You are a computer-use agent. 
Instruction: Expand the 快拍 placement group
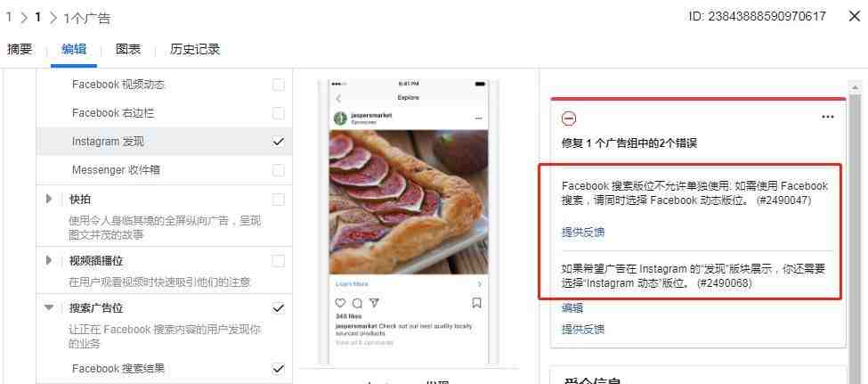click(x=49, y=199)
